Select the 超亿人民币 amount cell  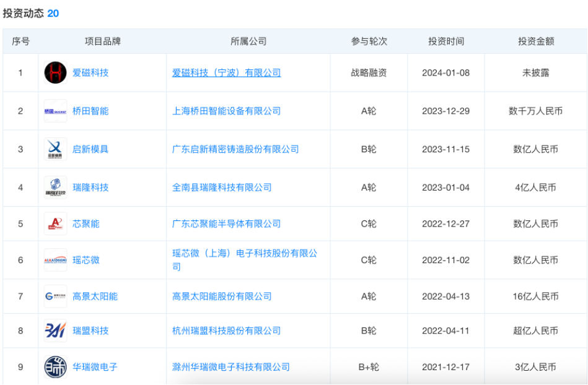pyautogui.click(x=536, y=331)
